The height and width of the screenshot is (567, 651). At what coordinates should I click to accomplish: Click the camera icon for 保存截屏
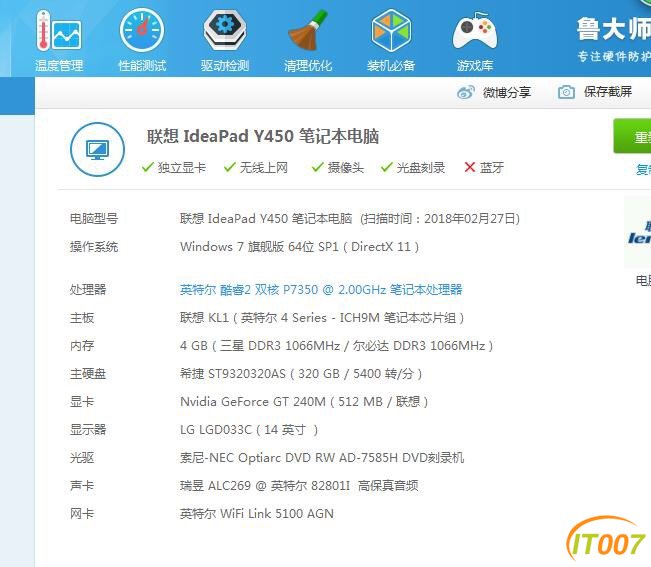point(566,92)
